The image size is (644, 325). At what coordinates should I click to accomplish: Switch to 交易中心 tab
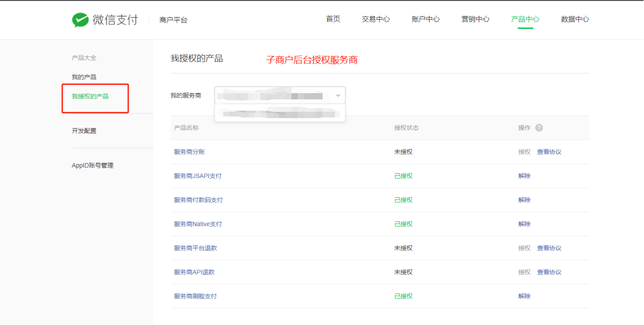point(376,19)
